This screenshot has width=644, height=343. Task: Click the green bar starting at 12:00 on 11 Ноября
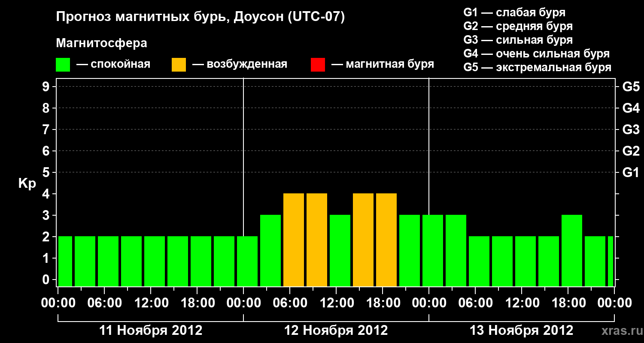tap(155, 261)
